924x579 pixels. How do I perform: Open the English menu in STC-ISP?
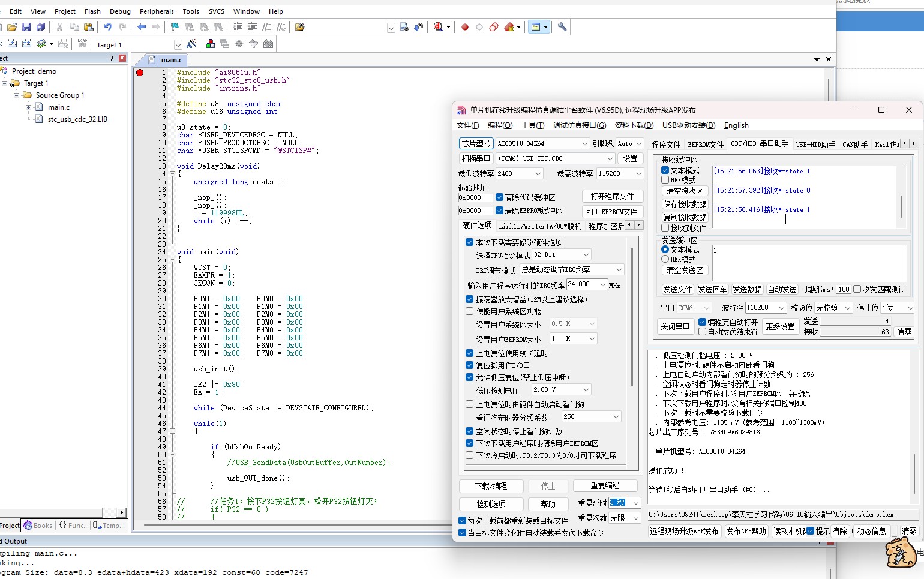coord(736,125)
